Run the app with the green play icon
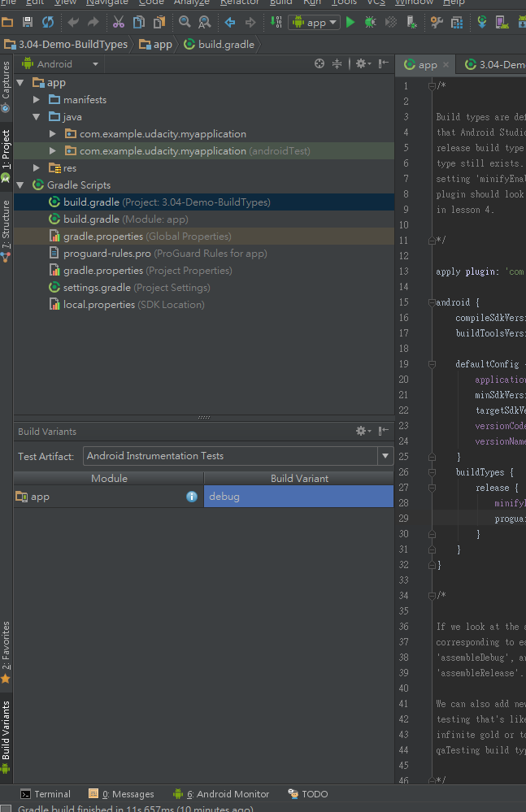This screenshot has width=526, height=812. pyautogui.click(x=350, y=22)
